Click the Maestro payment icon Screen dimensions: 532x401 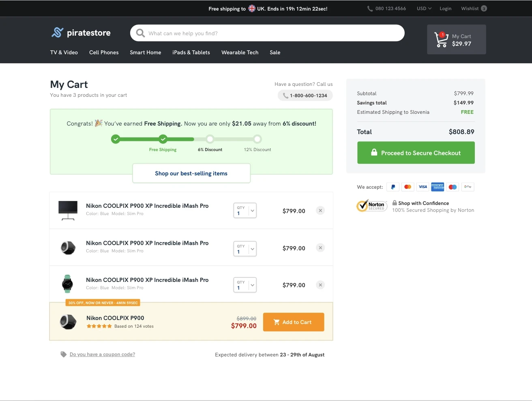point(453,187)
